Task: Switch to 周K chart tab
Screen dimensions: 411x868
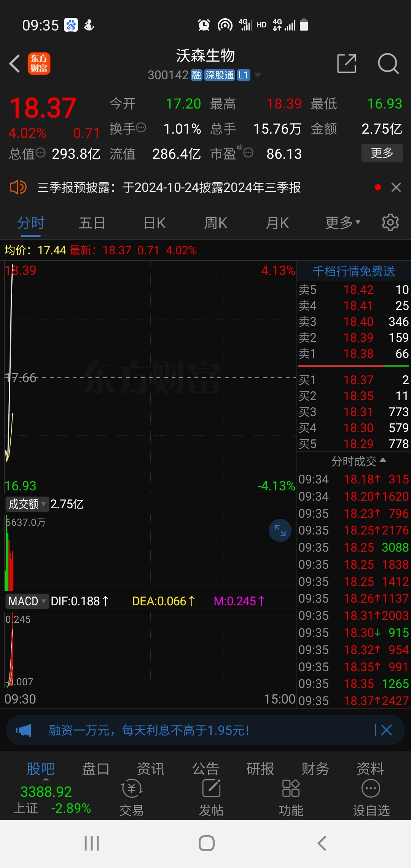Action: click(216, 223)
